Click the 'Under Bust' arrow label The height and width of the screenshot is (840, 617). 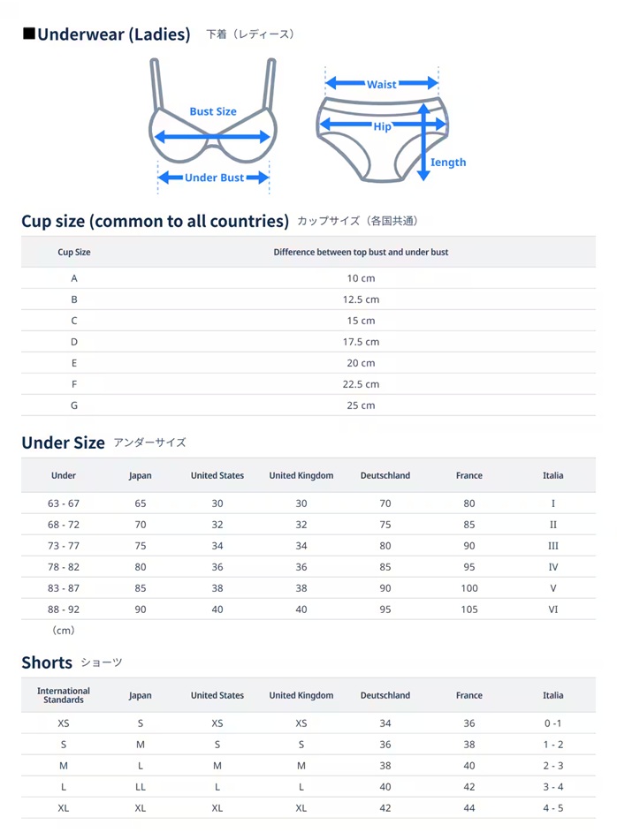[x=214, y=178]
